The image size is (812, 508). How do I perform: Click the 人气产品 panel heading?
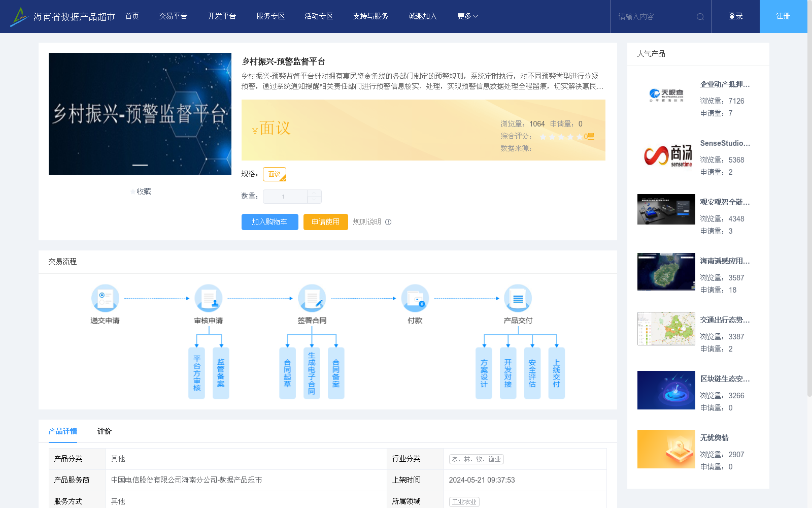(x=651, y=54)
